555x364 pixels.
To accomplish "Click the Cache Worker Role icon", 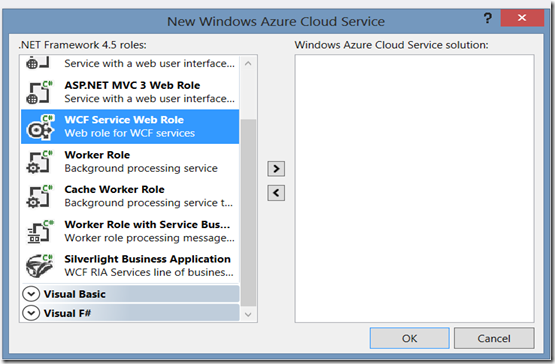I will (x=39, y=197).
